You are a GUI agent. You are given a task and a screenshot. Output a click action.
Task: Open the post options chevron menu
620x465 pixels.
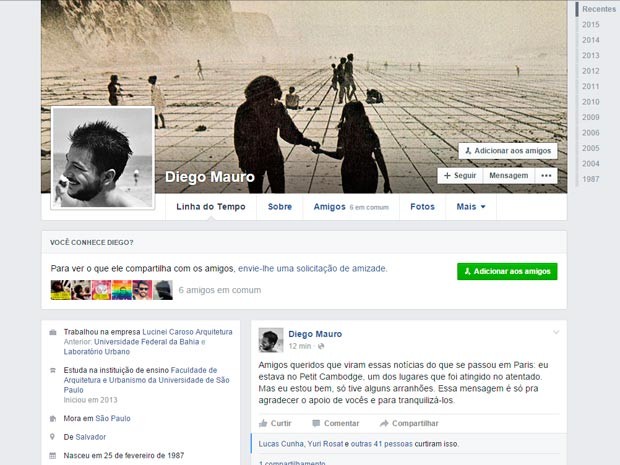point(556,331)
